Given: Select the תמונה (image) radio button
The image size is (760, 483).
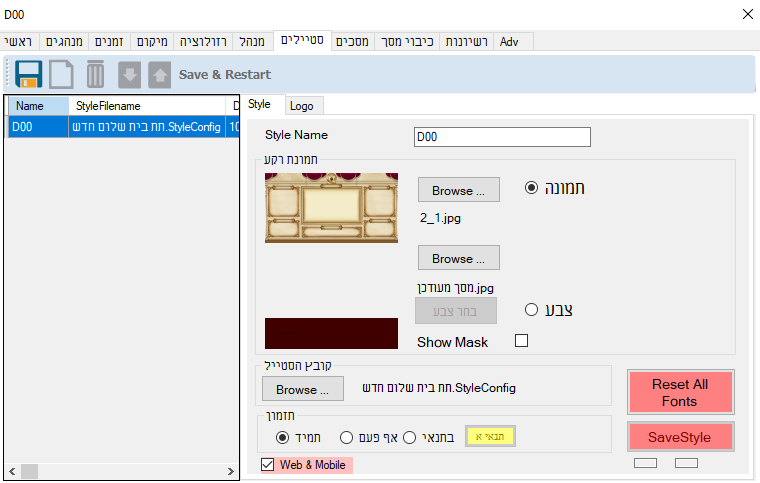Looking at the screenshot, I should (531, 188).
